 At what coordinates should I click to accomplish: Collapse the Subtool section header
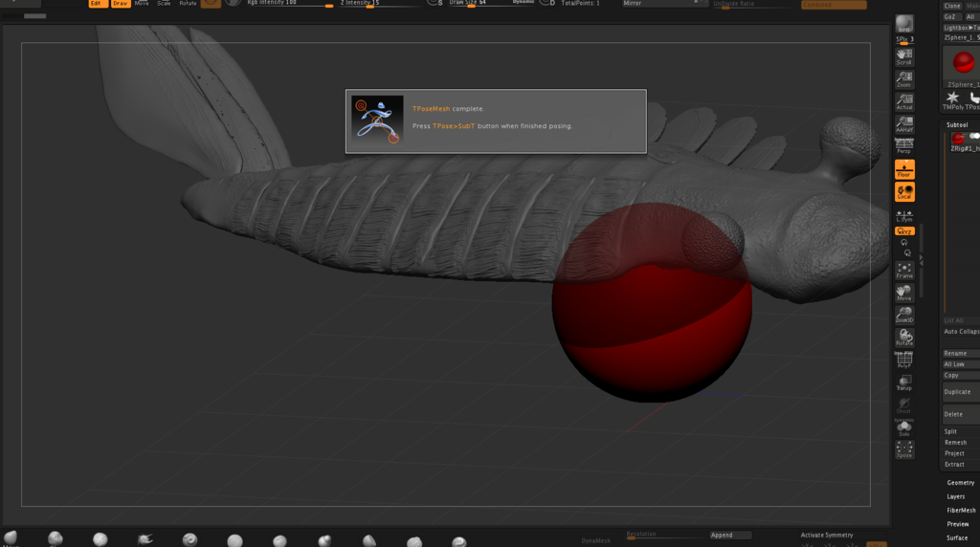click(957, 125)
